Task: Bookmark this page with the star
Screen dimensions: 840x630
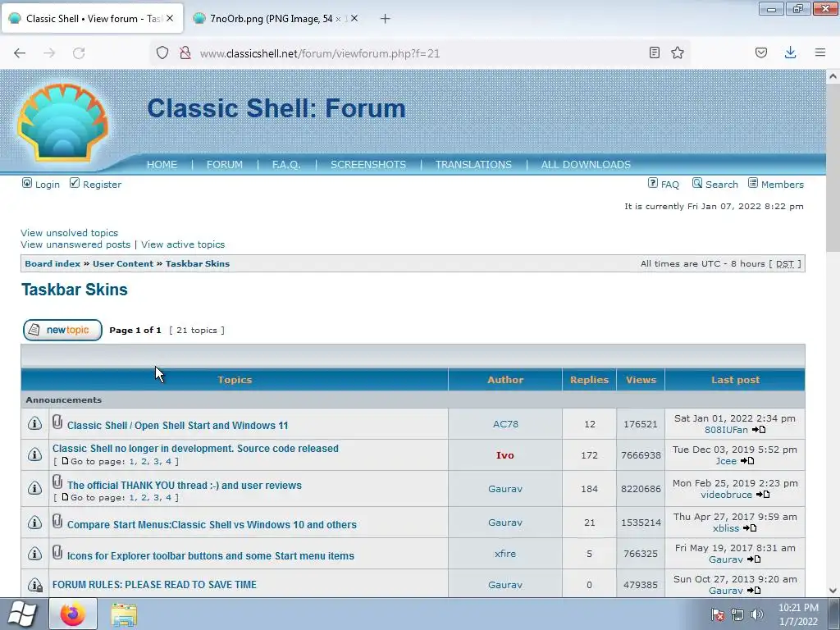Action: pyautogui.click(x=678, y=52)
